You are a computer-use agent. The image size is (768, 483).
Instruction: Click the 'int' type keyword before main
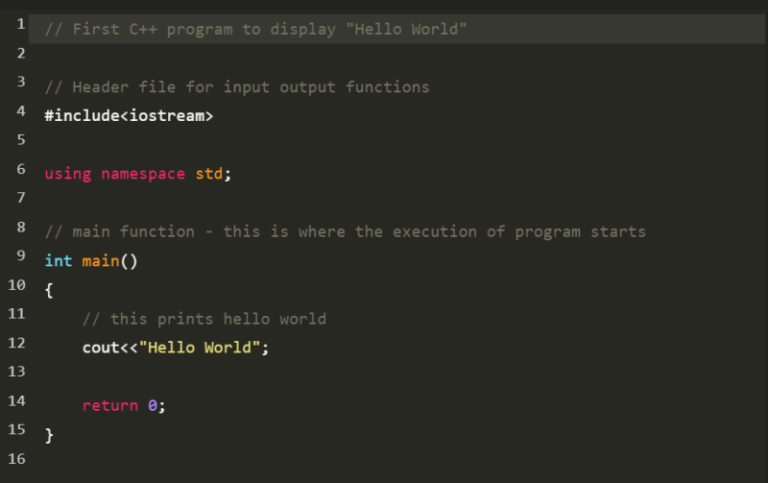coord(58,261)
